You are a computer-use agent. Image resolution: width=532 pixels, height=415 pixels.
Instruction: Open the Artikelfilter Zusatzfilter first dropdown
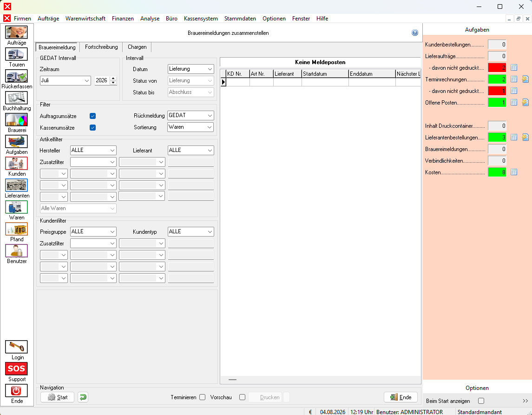point(93,162)
